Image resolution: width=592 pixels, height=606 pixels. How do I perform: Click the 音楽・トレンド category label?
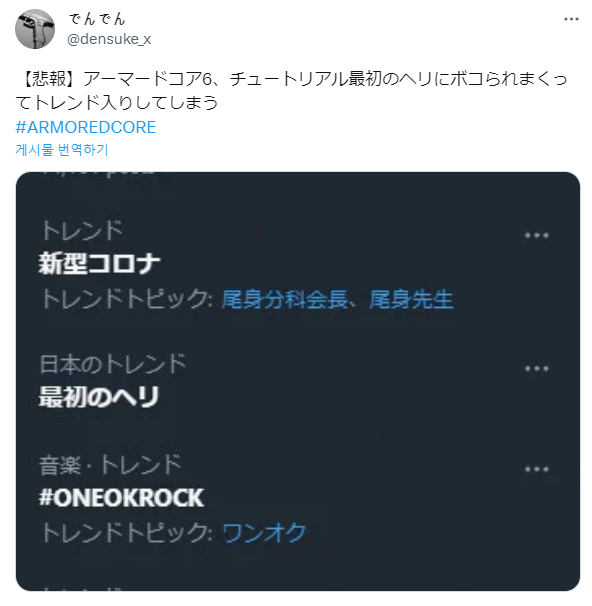110,465
